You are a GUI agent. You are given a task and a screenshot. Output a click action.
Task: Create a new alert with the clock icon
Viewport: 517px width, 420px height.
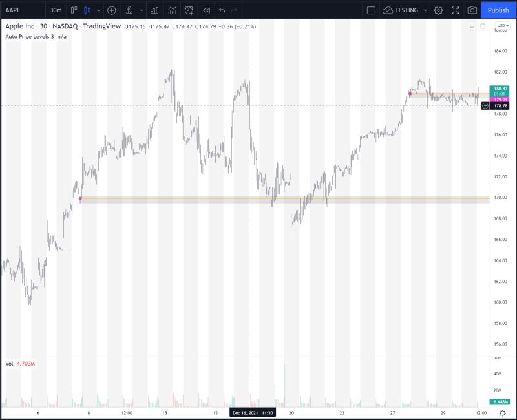(187, 10)
